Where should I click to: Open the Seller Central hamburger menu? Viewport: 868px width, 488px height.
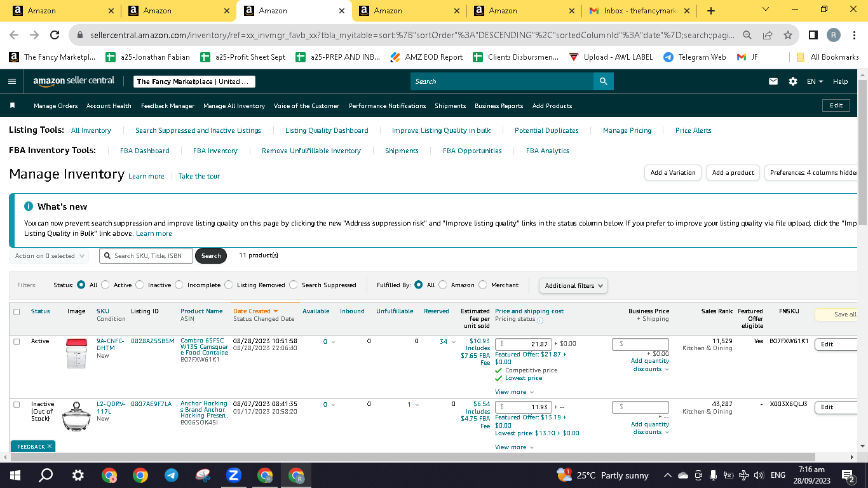[12, 81]
